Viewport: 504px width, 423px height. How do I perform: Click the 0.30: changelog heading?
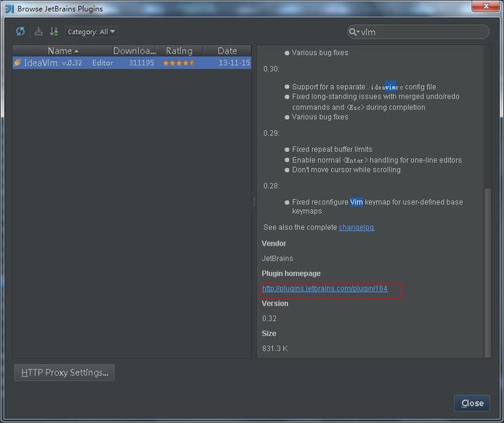click(271, 69)
